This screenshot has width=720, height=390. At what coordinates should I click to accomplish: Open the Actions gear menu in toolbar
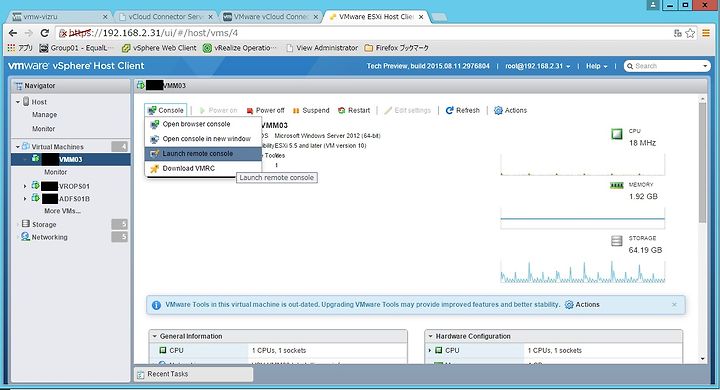(510, 110)
